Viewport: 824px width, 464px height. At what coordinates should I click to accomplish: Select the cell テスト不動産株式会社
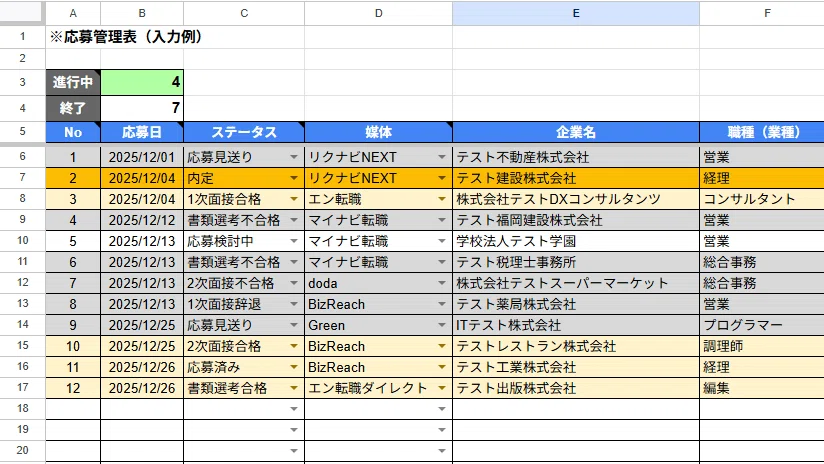pyautogui.click(x=576, y=157)
